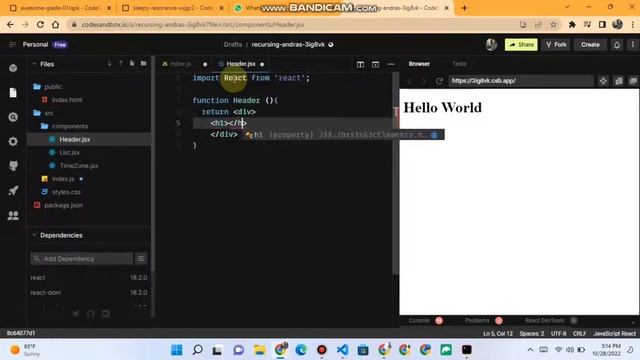Viewport: 640px width, 360px height.
Task: Collapse the Files section
Action: [x=34, y=64]
